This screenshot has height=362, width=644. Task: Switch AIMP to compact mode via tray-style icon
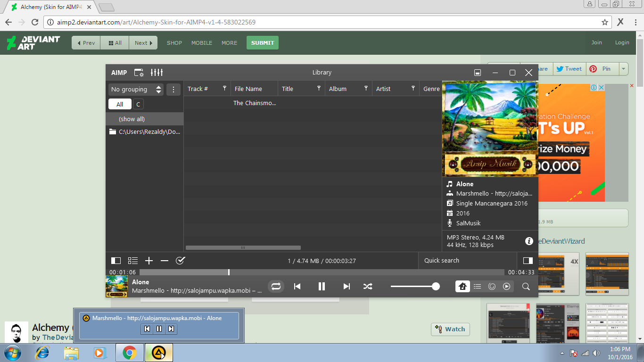478,73
